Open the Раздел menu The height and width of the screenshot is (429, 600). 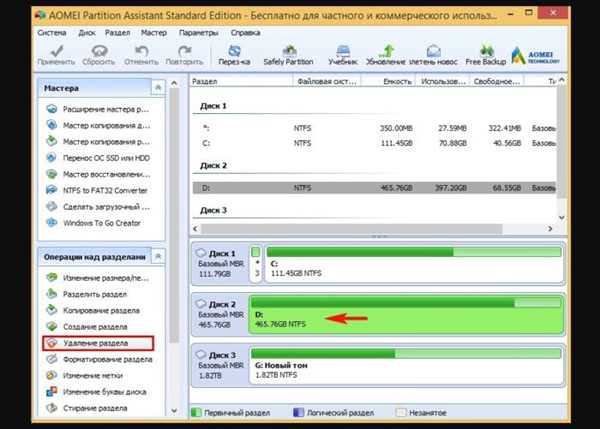coord(118,33)
